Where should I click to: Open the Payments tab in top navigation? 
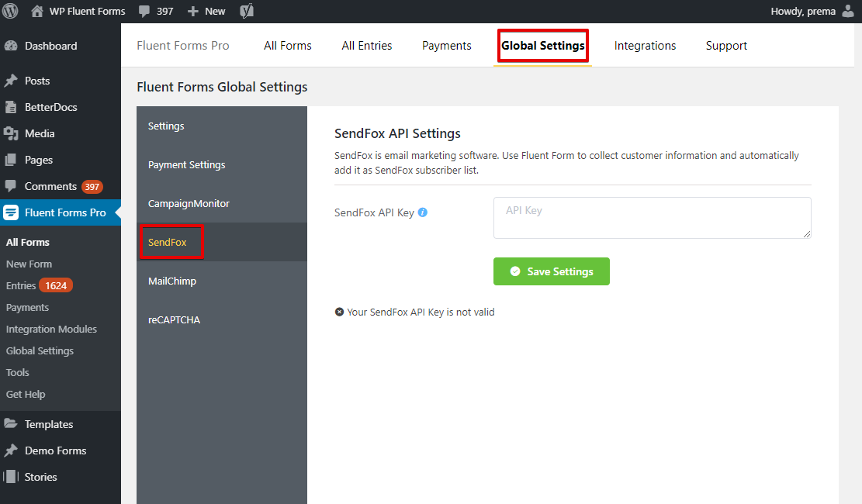tap(446, 46)
